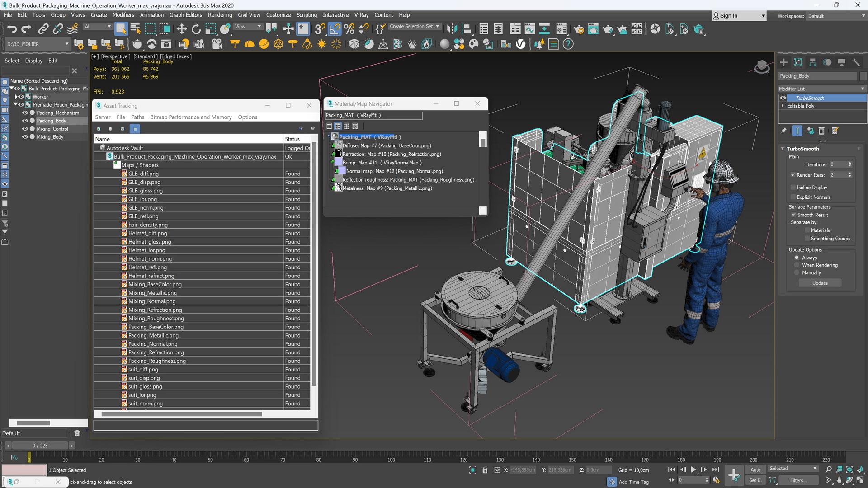Click the Zoom viewport navigation icon
Image resolution: width=868 pixels, height=488 pixels.
click(x=828, y=470)
